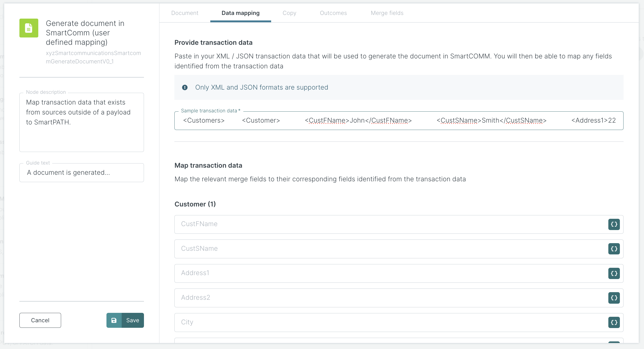Click the info icon beside the XML and JSON formats note
The width and height of the screenshot is (644, 349).
click(x=185, y=88)
